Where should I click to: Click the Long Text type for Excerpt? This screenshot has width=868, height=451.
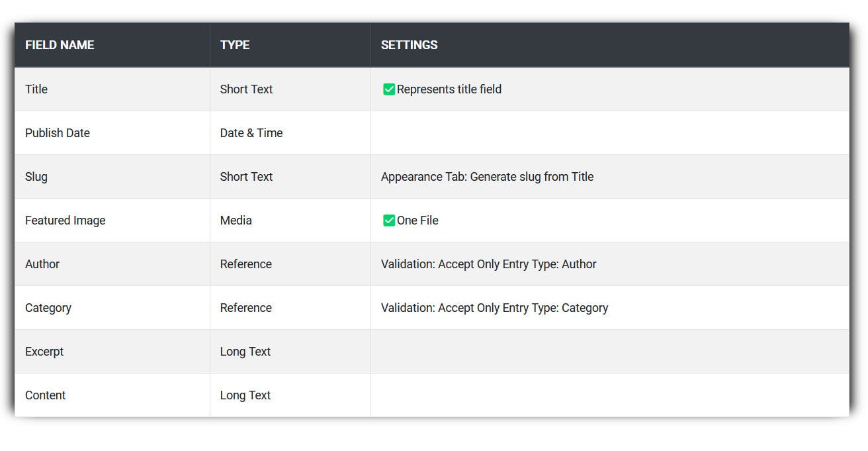245,352
